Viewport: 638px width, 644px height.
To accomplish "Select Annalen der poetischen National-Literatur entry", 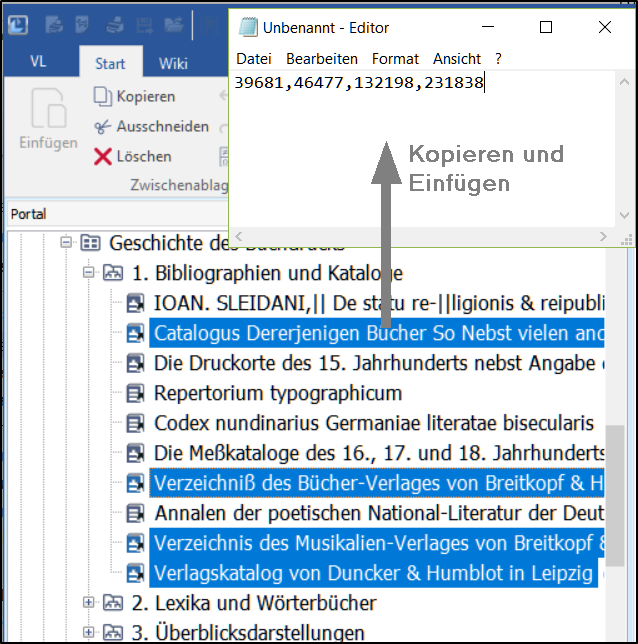I will 378,514.
